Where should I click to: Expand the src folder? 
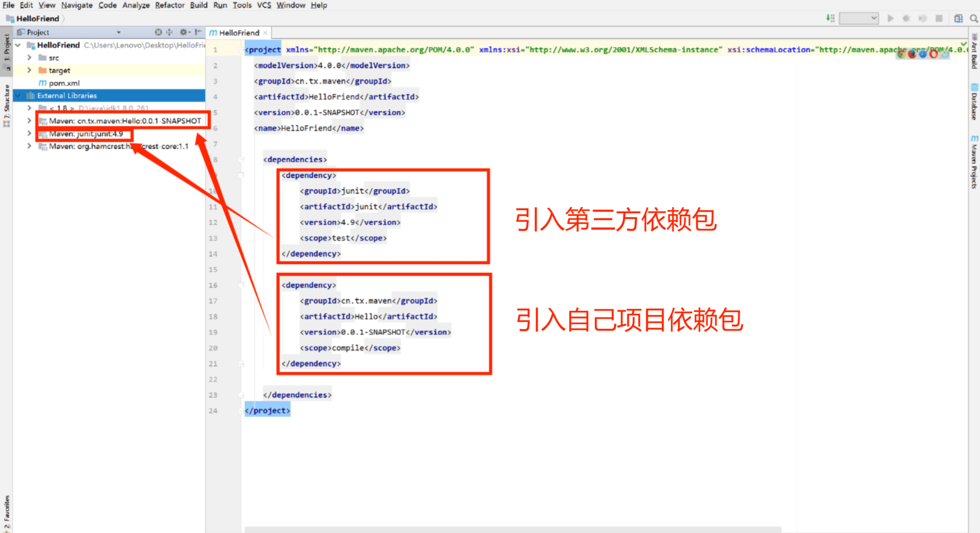[29, 58]
